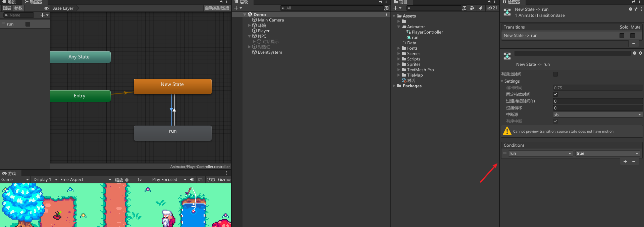Select the Sprites folder icon

pyautogui.click(x=404, y=64)
